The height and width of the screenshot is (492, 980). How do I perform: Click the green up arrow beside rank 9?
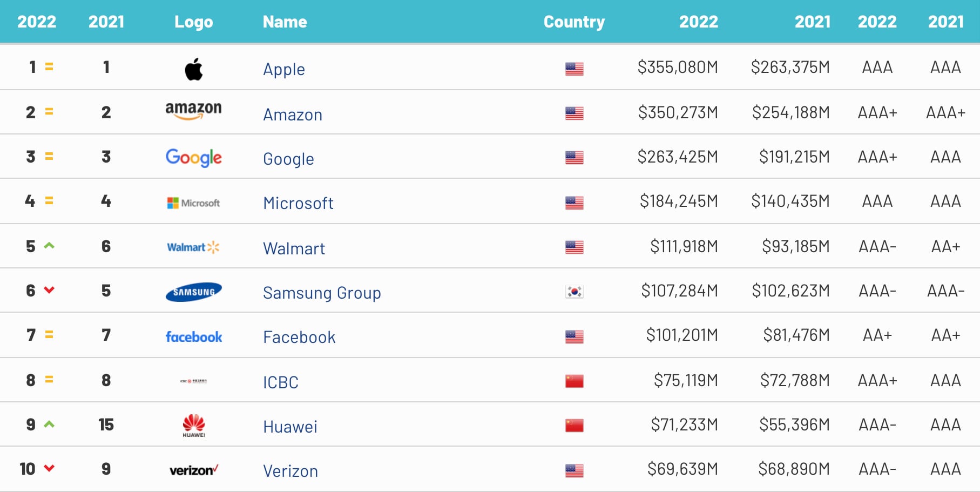[49, 424]
